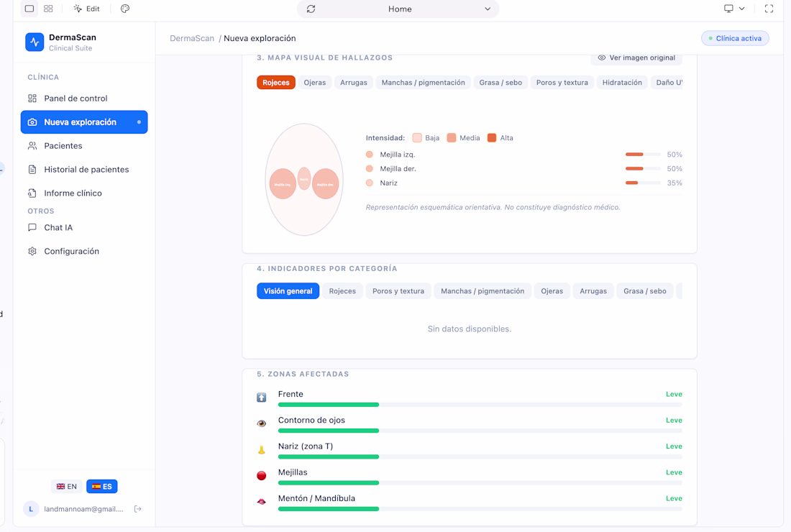Viewport: 791px width, 532px height.
Task: Expand the device preview dropdown arrow
Action: point(741,9)
